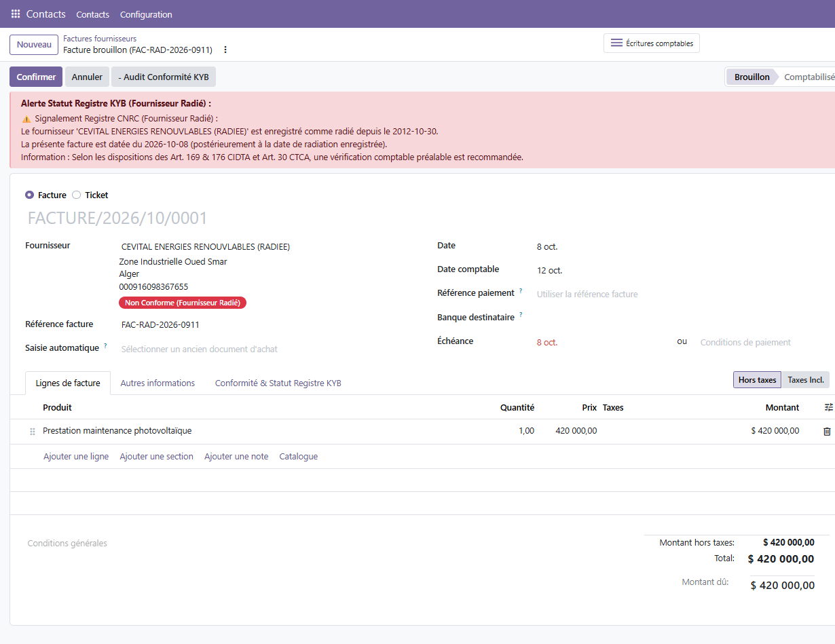Image resolution: width=835 pixels, height=644 pixels.
Task: Switch to Lignes de facture tab
Action: pos(68,383)
